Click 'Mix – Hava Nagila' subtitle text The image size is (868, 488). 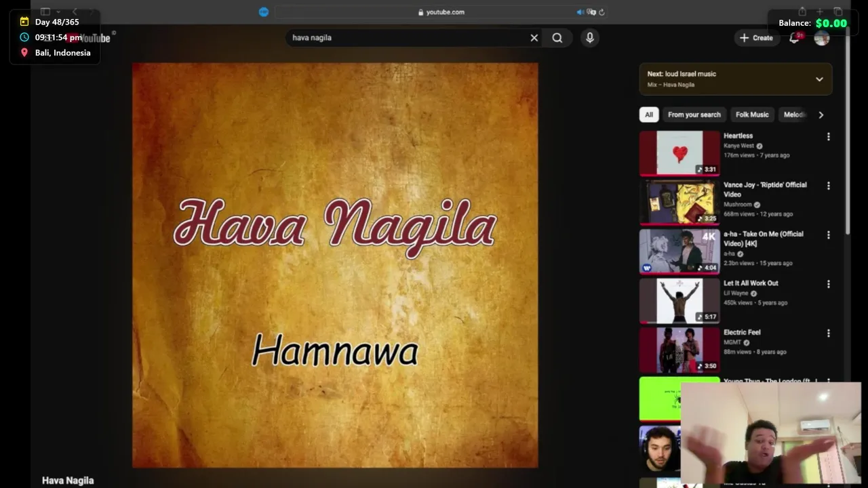pos(671,85)
